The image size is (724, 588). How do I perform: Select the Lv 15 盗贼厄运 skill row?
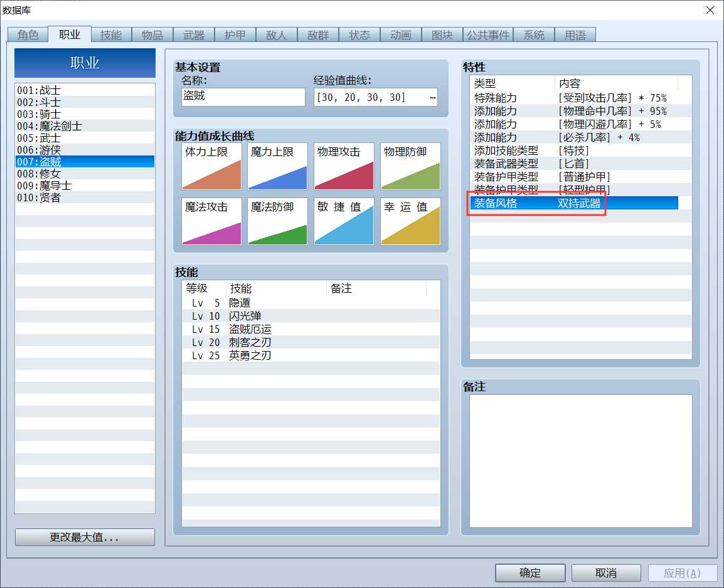pyautogui.click(x=311, y=329)
